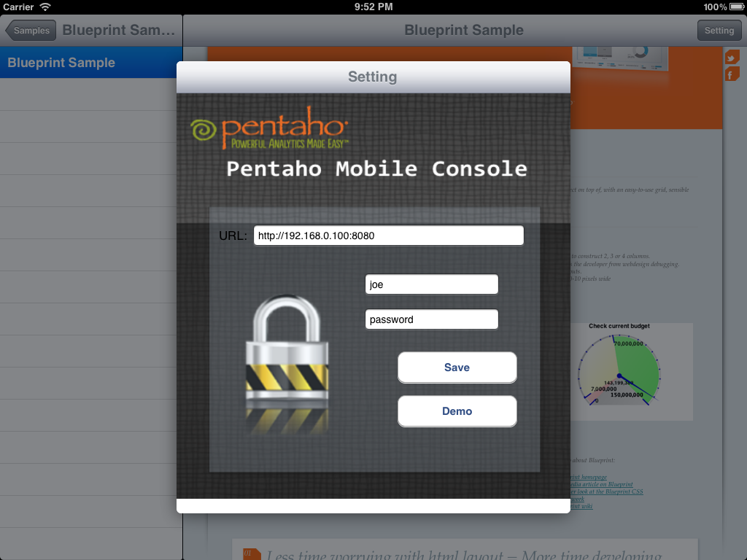Click the Wi-Fi status icon

click(45, 7)
